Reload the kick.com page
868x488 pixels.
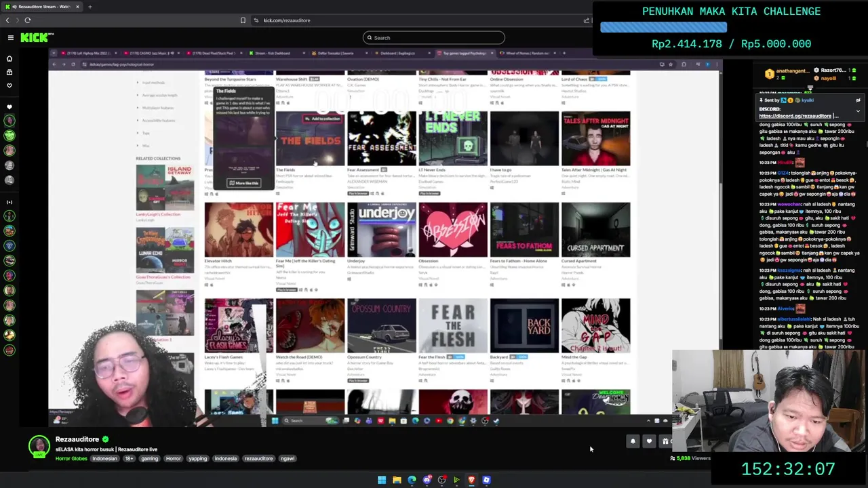point(28,20)
